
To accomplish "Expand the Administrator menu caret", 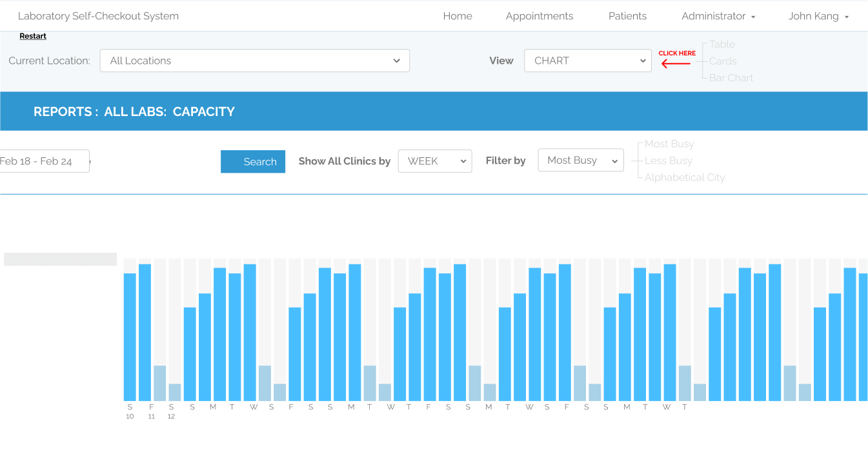I will (753, 17).
